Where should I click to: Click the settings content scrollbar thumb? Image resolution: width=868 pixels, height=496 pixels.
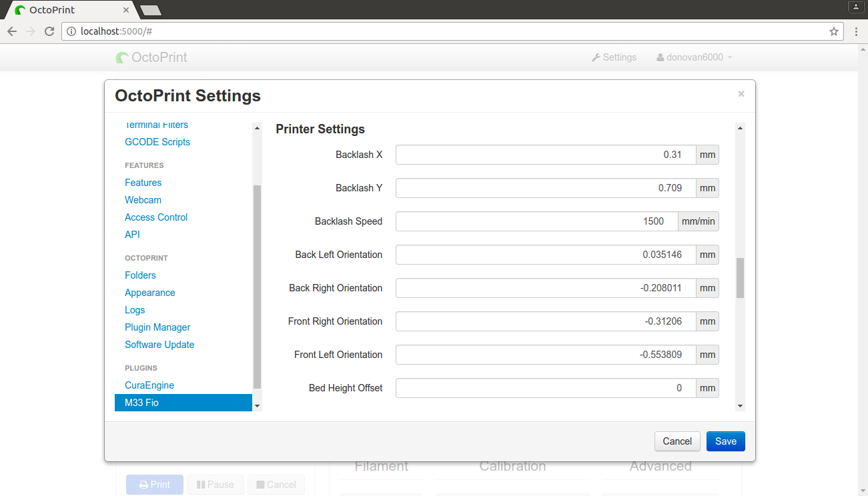[740, 277]
